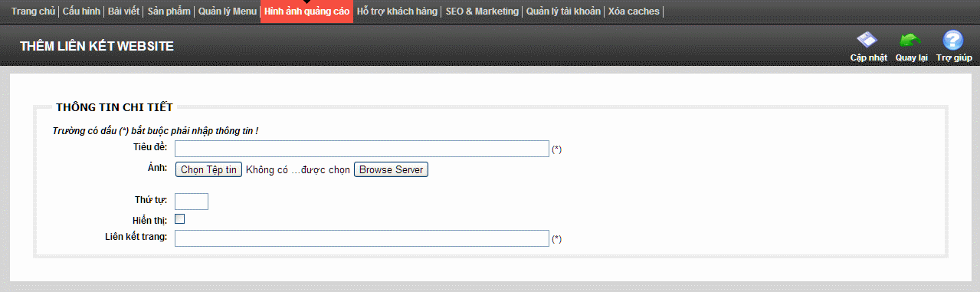This screenshot has height=292, width=980.
Task: Open the Trợ giúp help icon
Action: [953, 41]
